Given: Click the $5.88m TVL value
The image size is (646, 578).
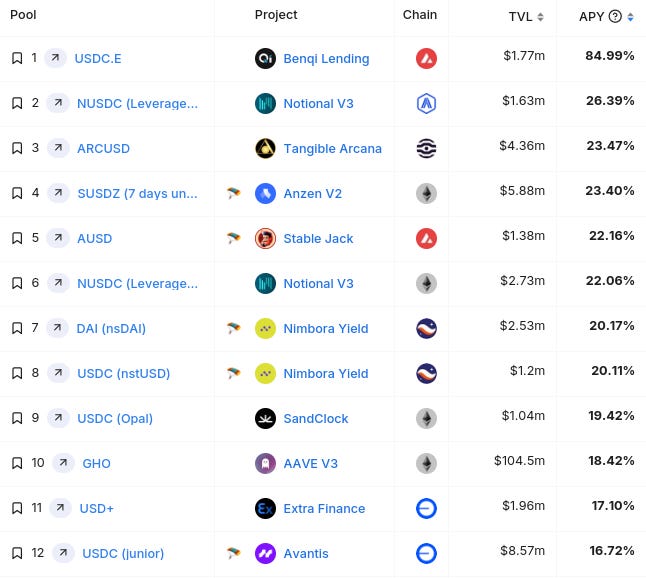Looking at the screenshot, I should tap(522, 190).
